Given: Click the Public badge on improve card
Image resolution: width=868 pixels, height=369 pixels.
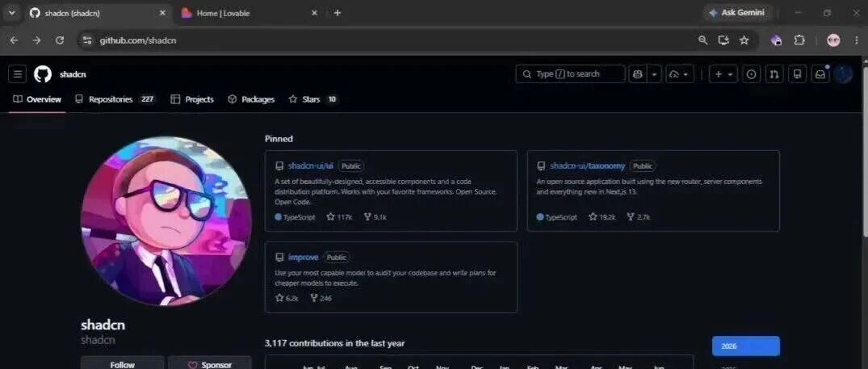Looking at the screenshot, I should (336, 258).
